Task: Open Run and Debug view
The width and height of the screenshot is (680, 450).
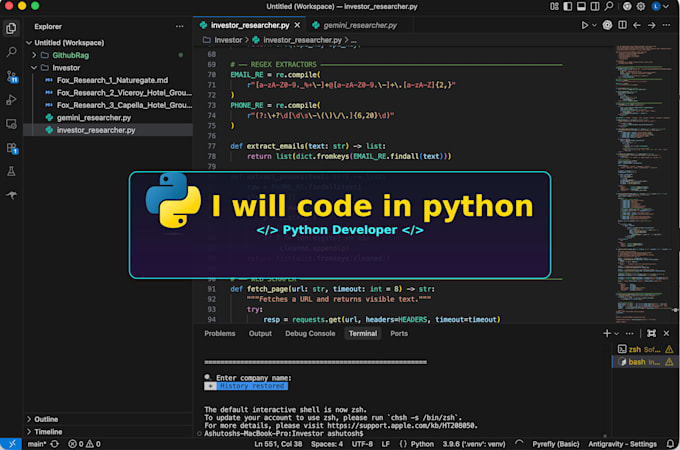Action: [11, 100]
